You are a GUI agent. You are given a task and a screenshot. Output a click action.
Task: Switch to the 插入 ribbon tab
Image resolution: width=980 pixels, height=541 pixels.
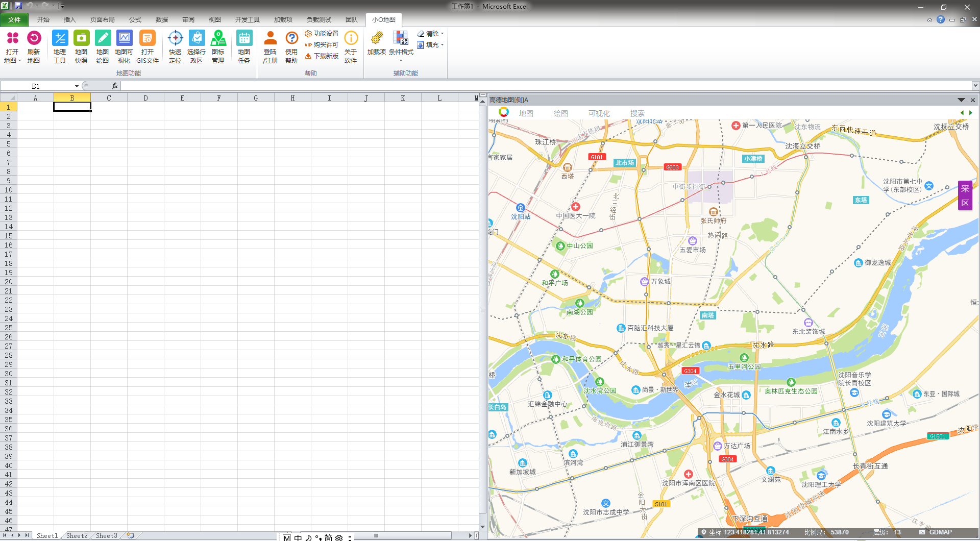point(70,20)
